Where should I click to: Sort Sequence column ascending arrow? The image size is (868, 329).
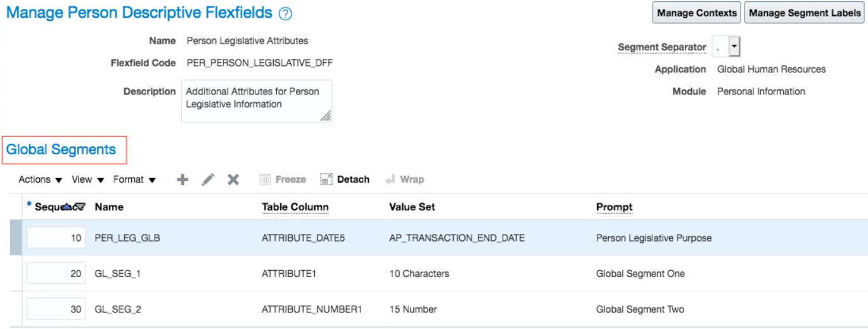68,207
